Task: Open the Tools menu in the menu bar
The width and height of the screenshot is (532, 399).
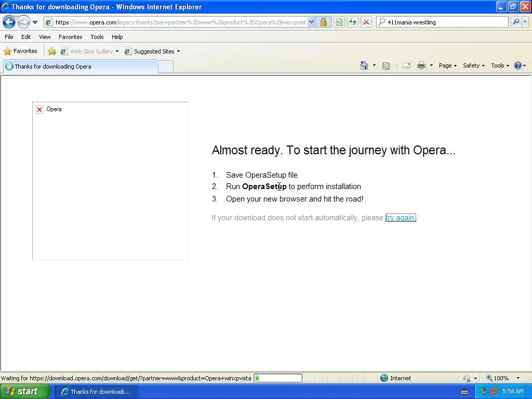Action: [97, 37]
